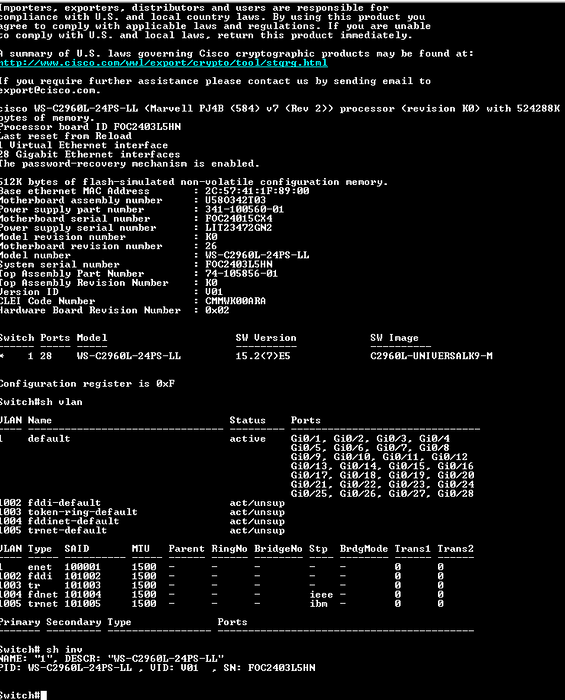Screen dimensions: 565x700
Task: Select the Model number value WS-C2960L-24PS-LL
Action: coord(257,255)
